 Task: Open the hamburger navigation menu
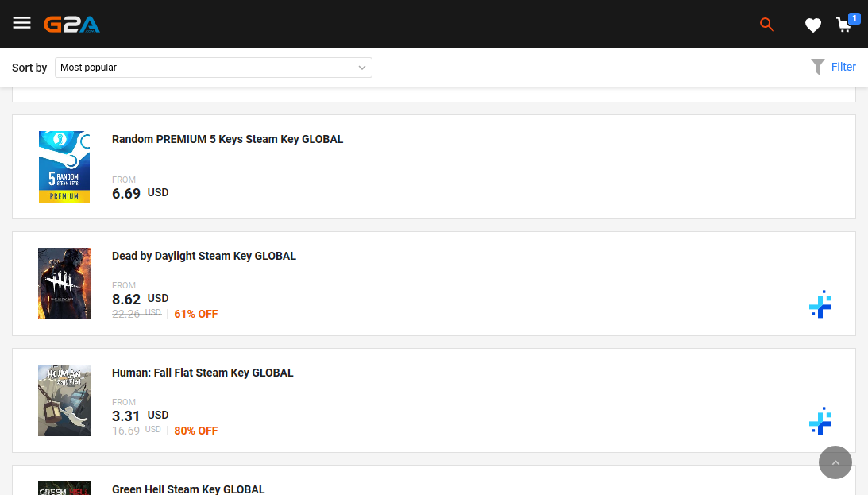(x=21, y=23)
